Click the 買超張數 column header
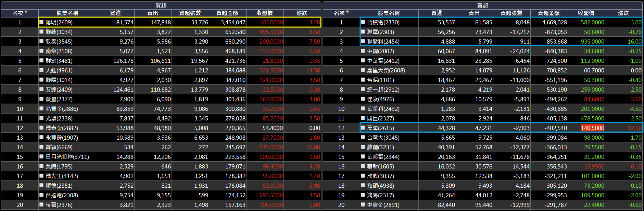The image size is (644, 211). (x=190, y=13)
